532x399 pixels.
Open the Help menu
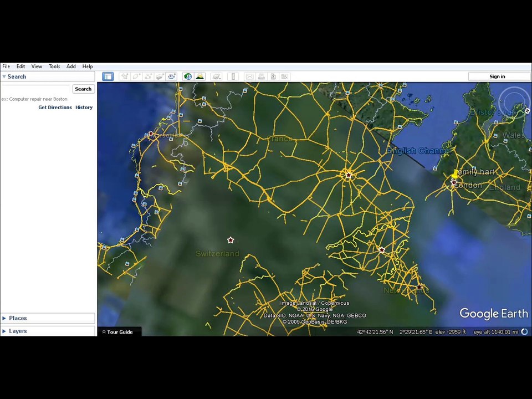[x=87, y=66]
